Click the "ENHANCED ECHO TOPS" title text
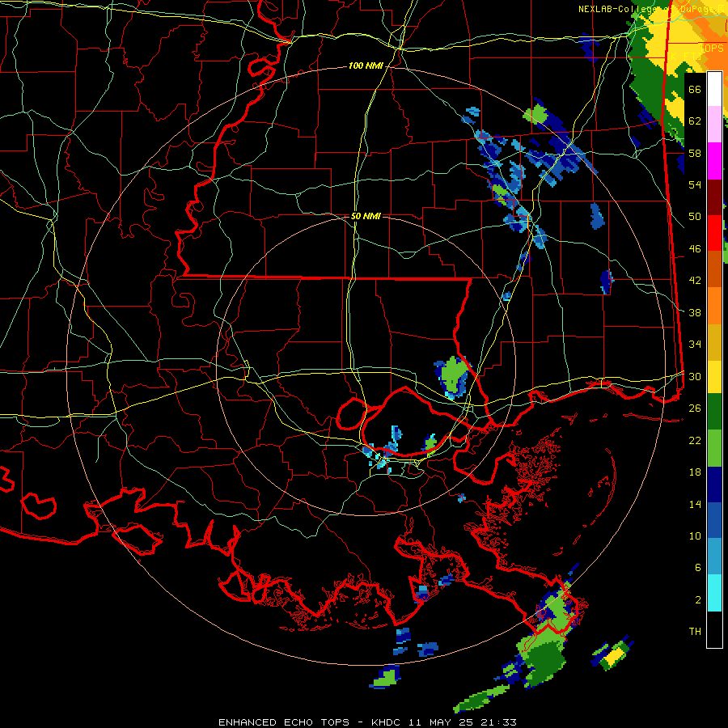Image resolution: width=728 pixels, height=728 pixels. click(284, 722)
